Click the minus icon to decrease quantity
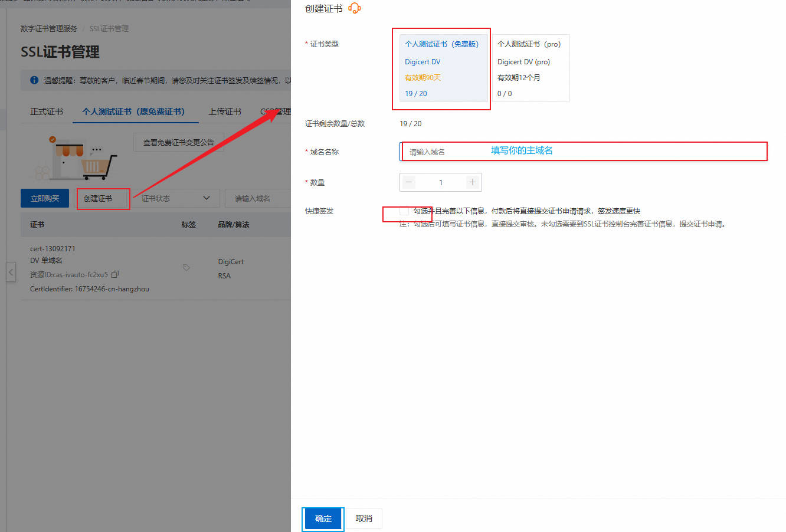 408,182
